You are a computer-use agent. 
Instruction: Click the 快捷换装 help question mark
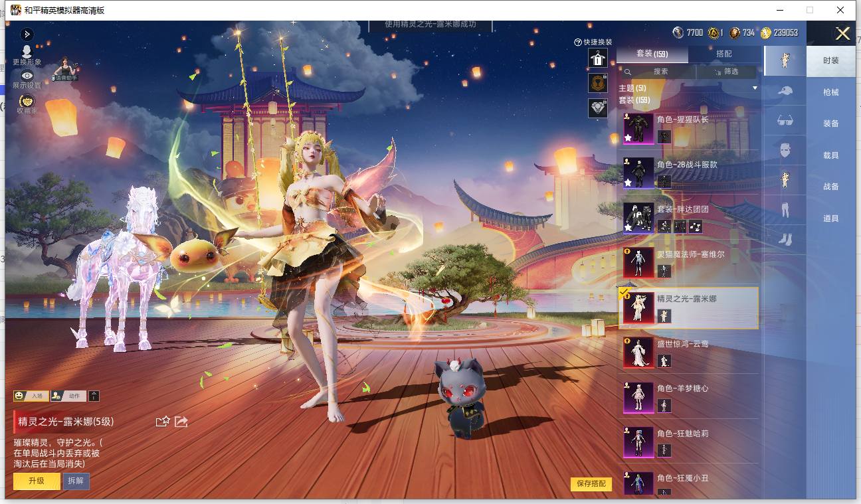click(578, 42)
